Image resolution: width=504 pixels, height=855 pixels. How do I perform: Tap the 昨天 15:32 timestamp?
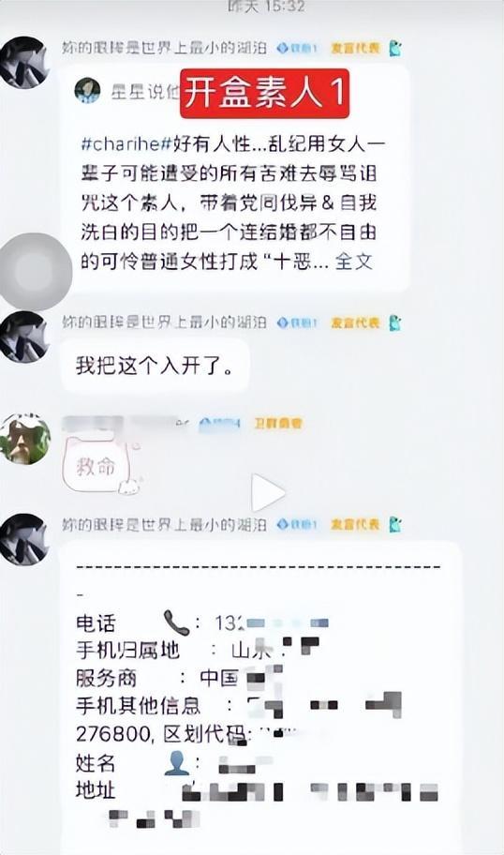click(x=264, y=7)
